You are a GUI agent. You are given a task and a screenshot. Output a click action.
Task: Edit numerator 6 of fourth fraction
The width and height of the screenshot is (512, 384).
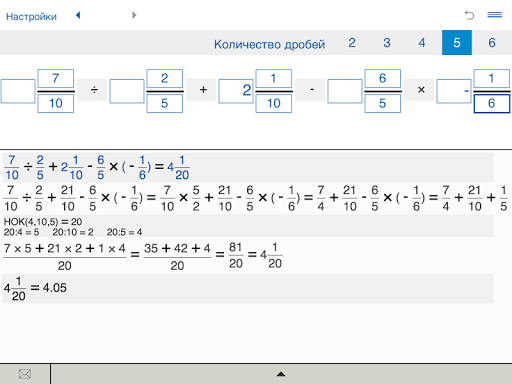[x=383, y=78]
